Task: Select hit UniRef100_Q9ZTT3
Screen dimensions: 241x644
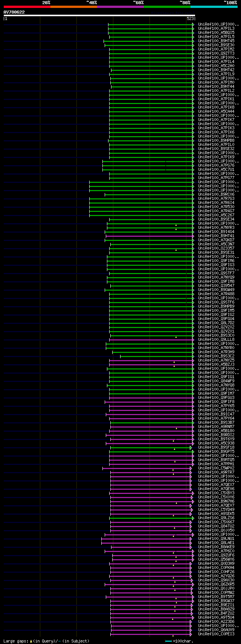Action: (216, 53)
